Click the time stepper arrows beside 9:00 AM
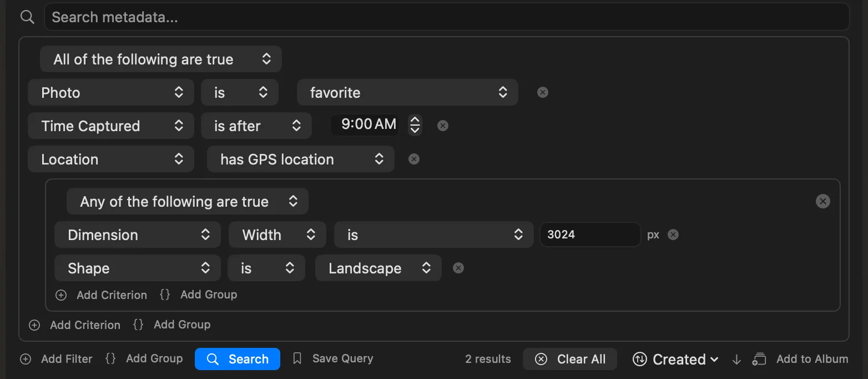868x379 pixels. pos(415,125)
